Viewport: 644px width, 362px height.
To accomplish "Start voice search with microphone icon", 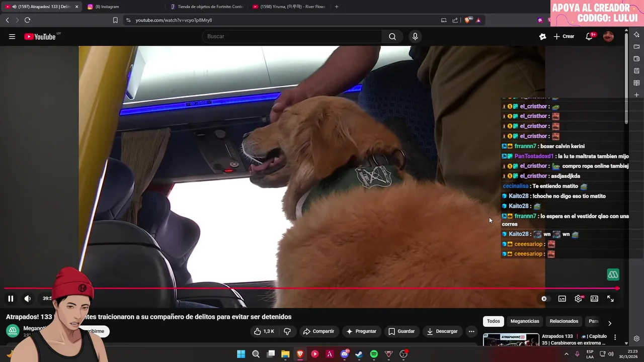I will tap(415, 36).
